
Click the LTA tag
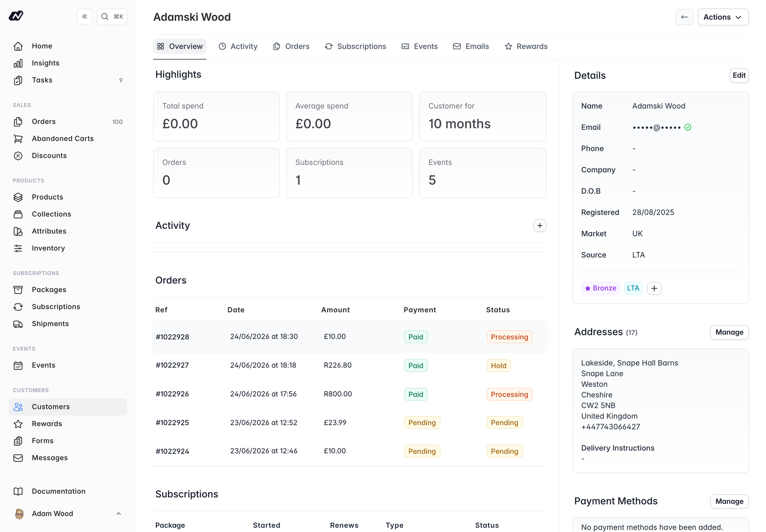tap(633, 288)
